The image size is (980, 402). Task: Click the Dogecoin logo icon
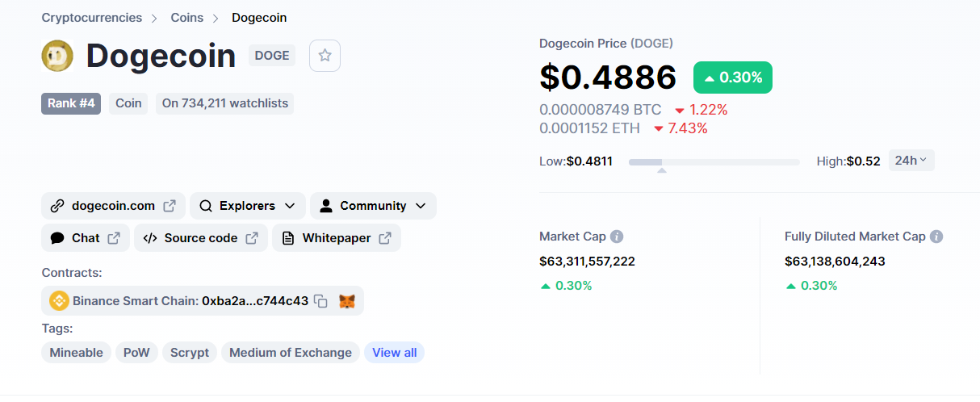[x=57, y=56]
